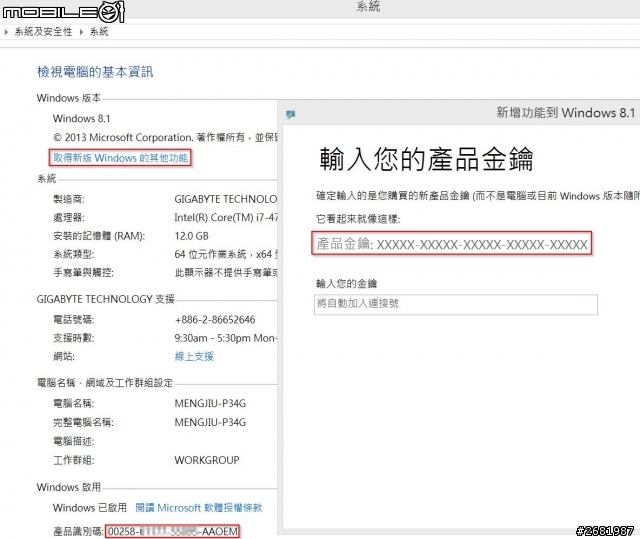This screenshot has width=640, height=539.
Task: Click the GIGABYTE TECHNOLOGY 支援 section header
Action: point(105,299)
